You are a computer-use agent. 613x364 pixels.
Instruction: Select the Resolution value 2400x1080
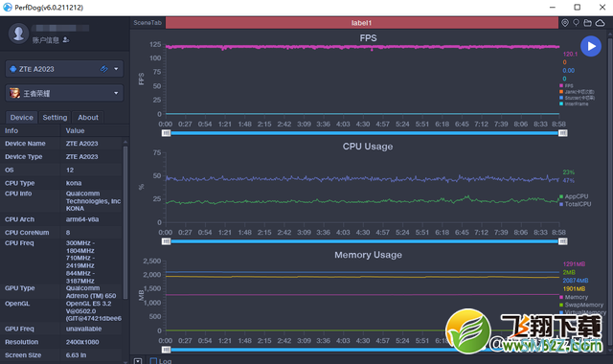click(82, 342)
